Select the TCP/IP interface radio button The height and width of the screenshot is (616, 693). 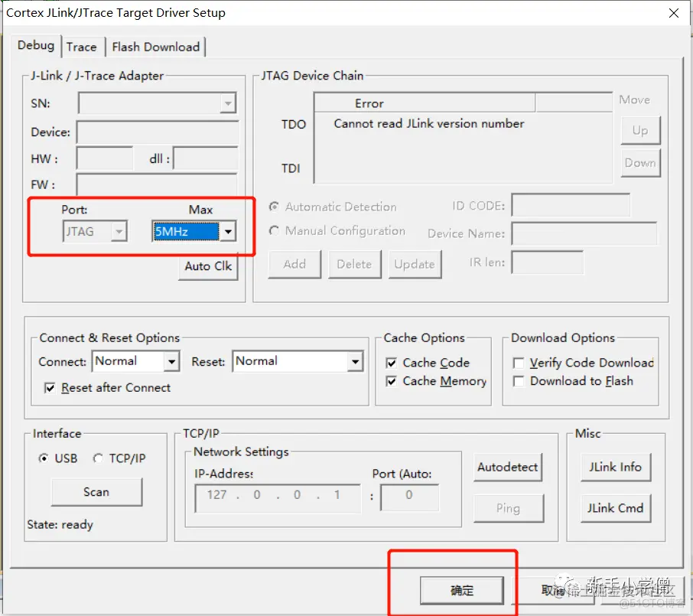point(98,458)
